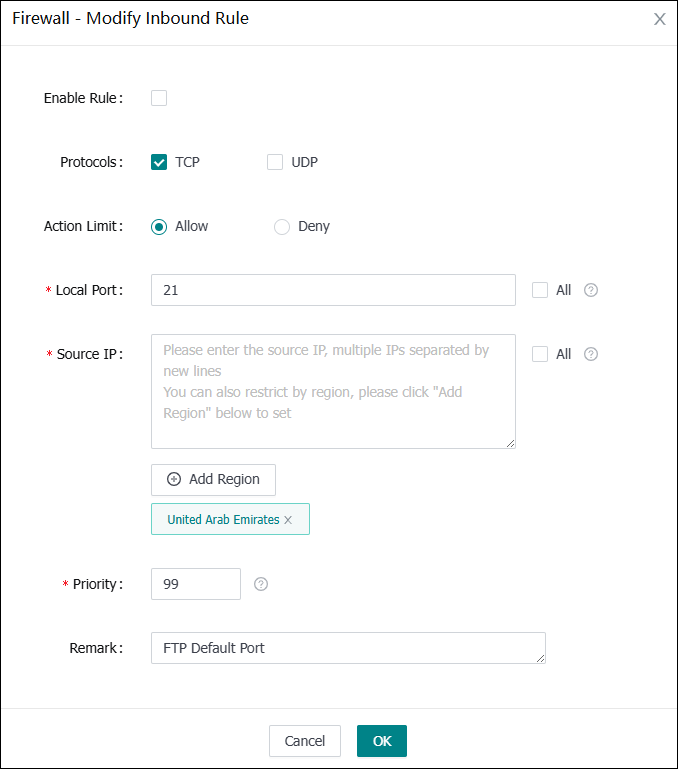Open the Local Port help icon

click(x=591, y=290)
